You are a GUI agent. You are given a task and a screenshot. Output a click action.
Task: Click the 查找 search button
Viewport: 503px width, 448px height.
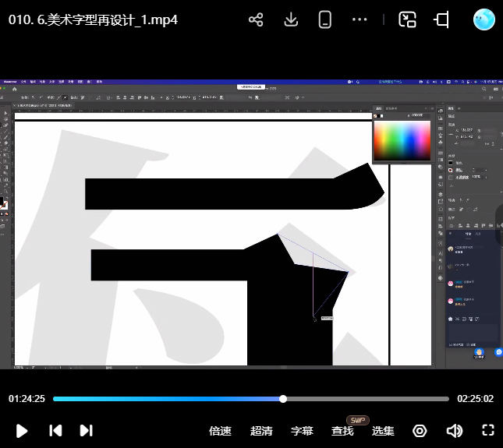(x=342, y=431)
